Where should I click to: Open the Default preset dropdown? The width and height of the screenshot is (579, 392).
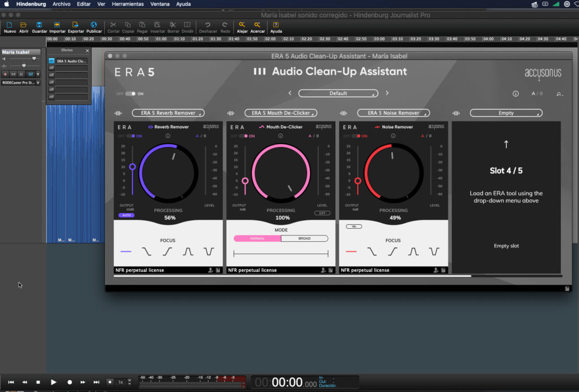click(338, 93)
